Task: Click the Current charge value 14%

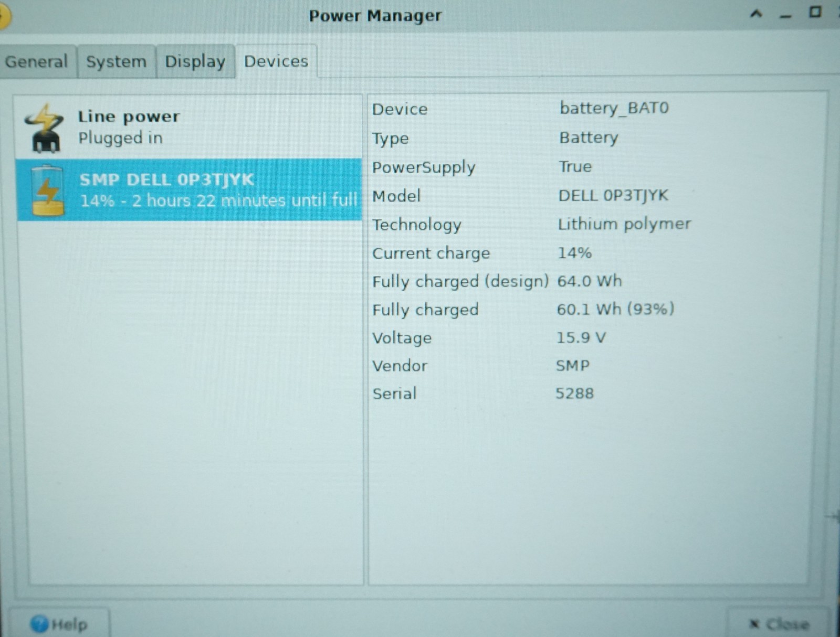Action: (574, 253)
